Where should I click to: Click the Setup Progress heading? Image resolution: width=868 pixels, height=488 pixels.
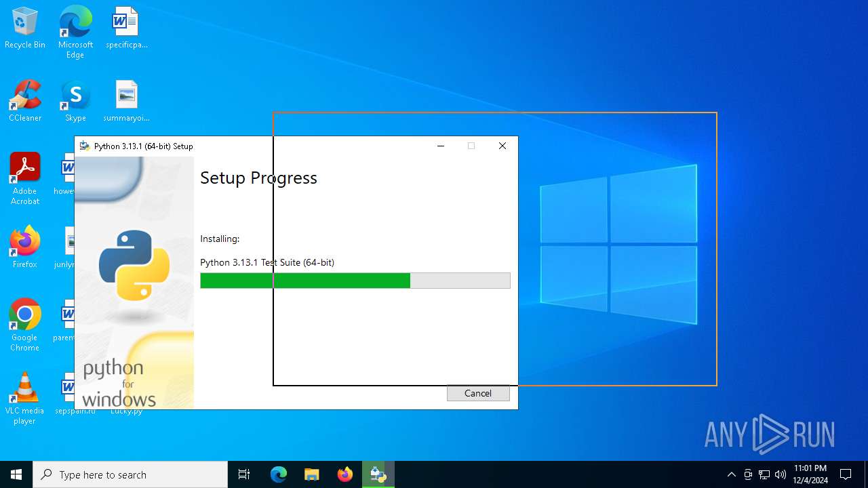258,178
